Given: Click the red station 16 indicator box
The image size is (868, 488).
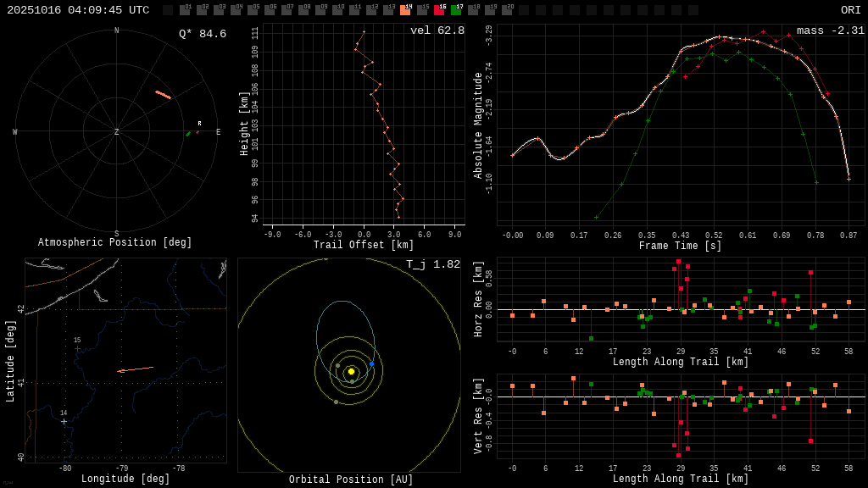Looking at the screenshot, I should pyautogui.click(x=439, y=10).
